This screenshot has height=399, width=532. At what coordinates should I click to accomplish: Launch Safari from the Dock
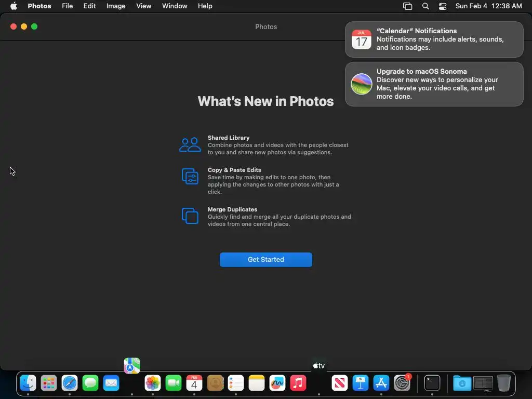coord(70,383)
